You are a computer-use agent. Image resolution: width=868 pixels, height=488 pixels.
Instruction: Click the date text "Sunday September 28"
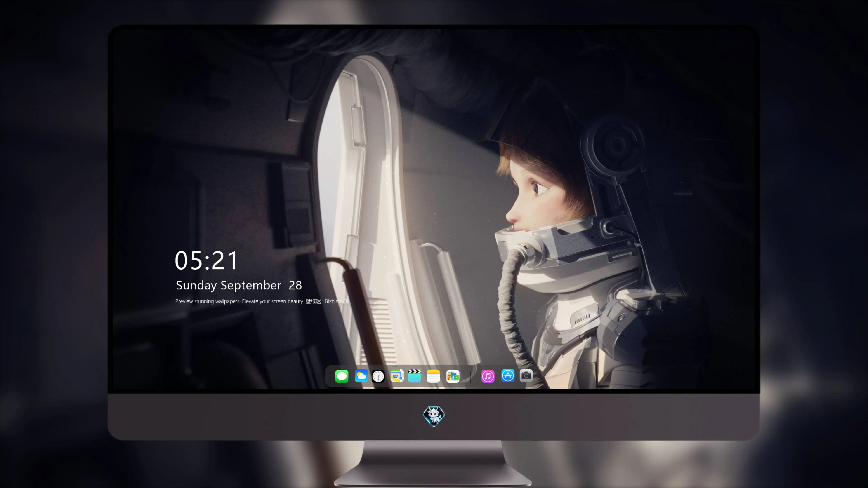click(239, 285)
